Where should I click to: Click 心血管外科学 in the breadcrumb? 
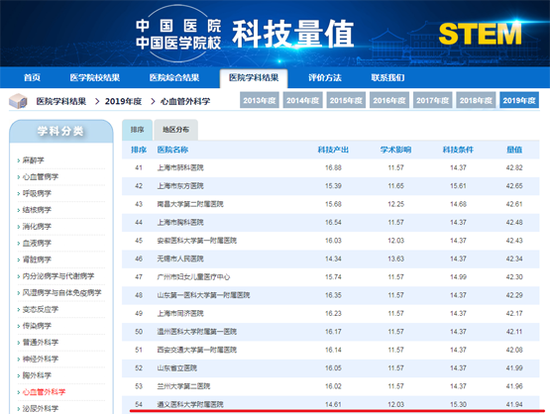(185, 101)
